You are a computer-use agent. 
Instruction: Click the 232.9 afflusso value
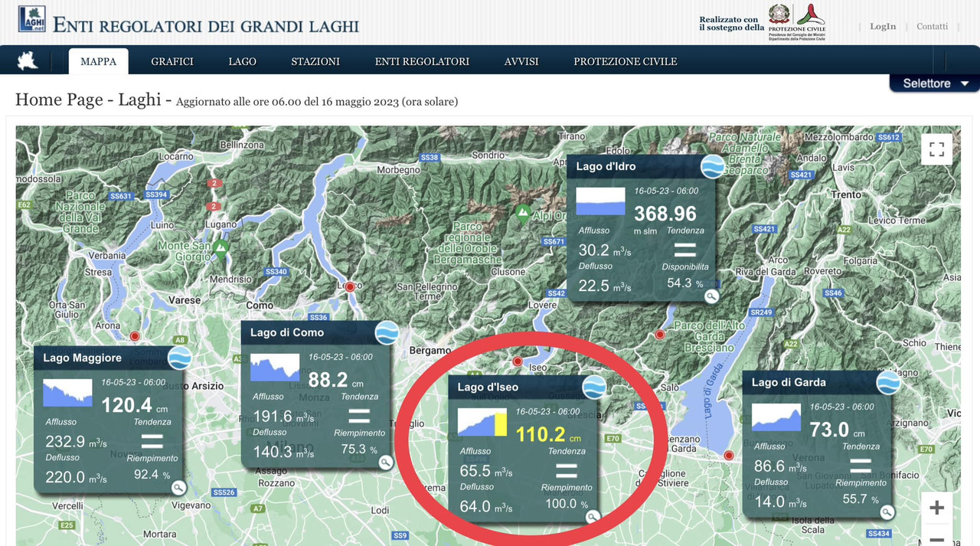pyautogui.click(x=77, y=441)
